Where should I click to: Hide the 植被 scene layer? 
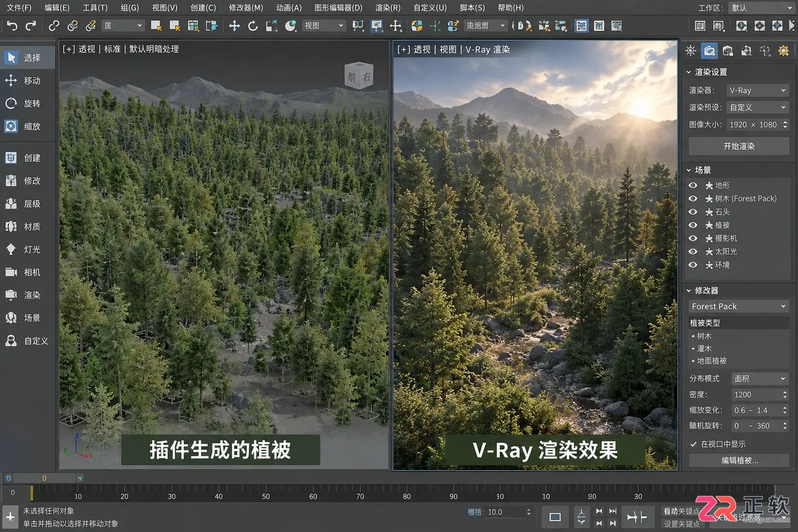coord(693,225)
